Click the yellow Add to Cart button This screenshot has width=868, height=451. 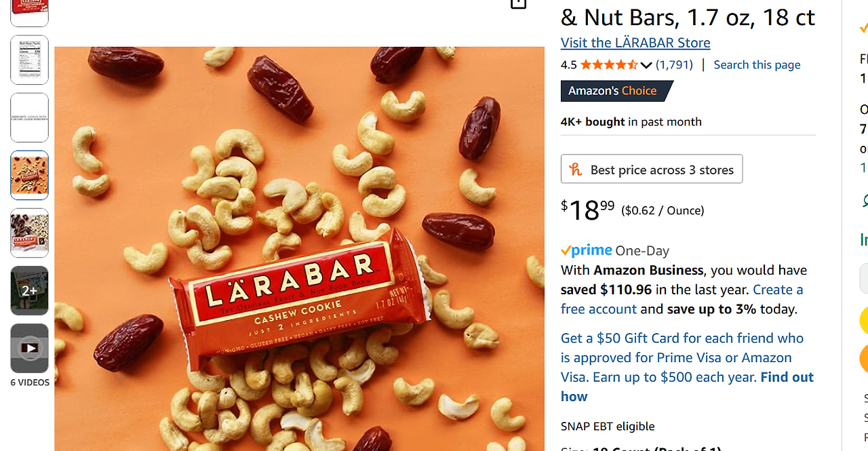pos(864,319)
